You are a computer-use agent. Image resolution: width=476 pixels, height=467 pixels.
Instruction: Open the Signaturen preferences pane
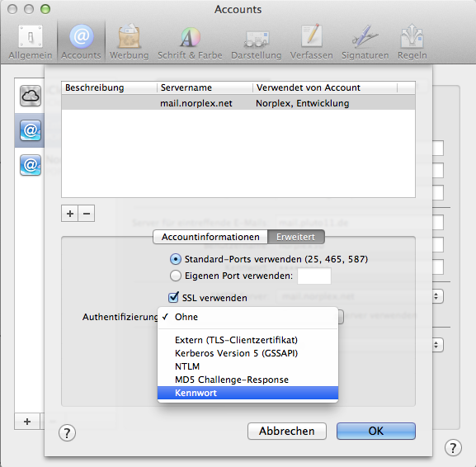[365, 43]
